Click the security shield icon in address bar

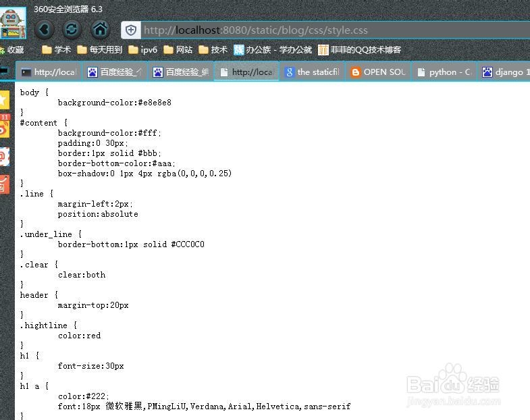pos(131,30)
